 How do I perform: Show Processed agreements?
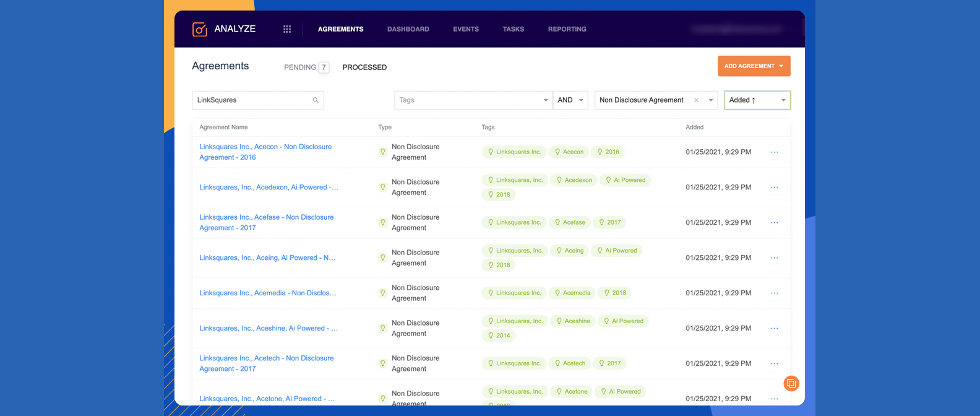(x=364, y=67)
